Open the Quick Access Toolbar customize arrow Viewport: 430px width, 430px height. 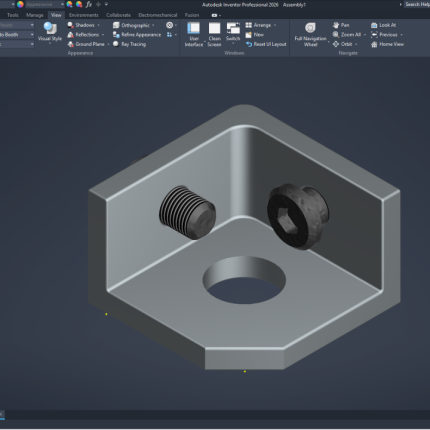pos(106,4)
